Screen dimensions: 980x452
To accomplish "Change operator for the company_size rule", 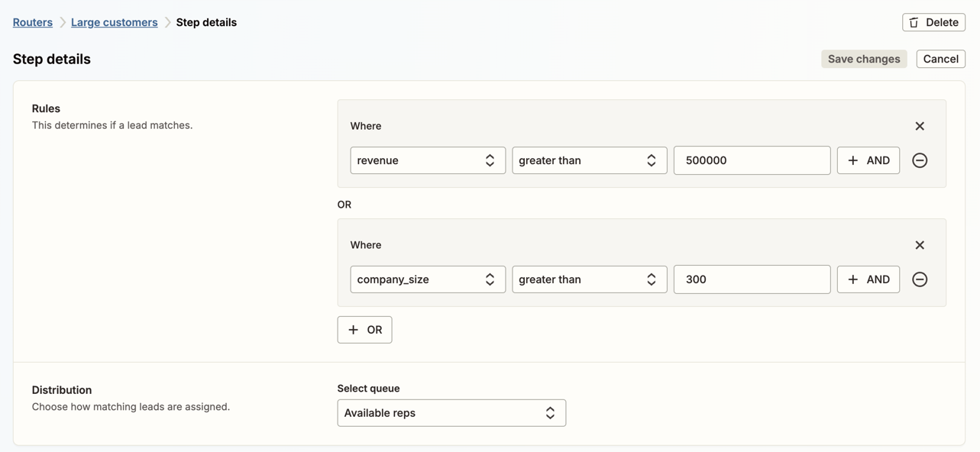I will 589,279.
